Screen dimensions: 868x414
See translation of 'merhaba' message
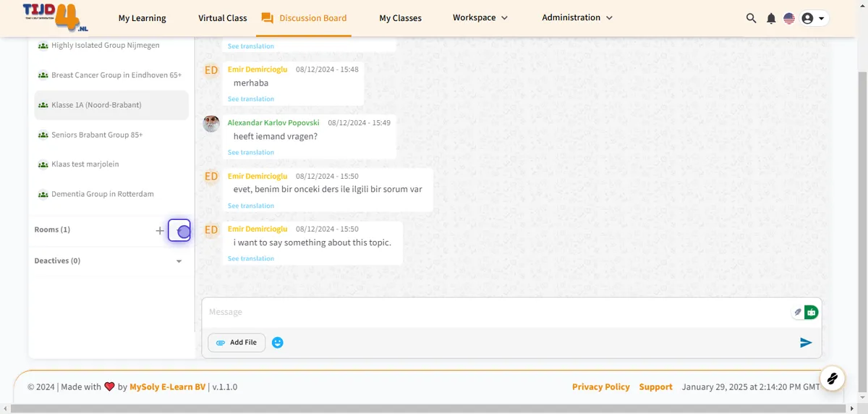251,99
